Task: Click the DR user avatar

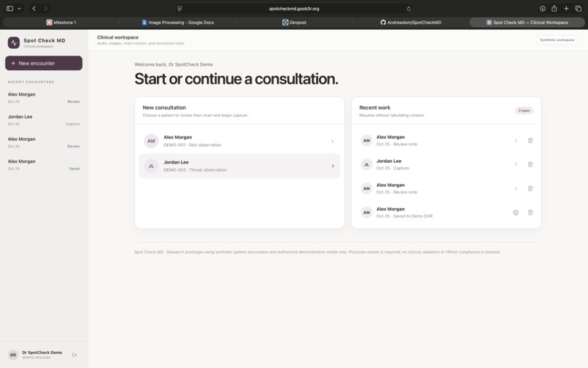Action: (13, 355)
